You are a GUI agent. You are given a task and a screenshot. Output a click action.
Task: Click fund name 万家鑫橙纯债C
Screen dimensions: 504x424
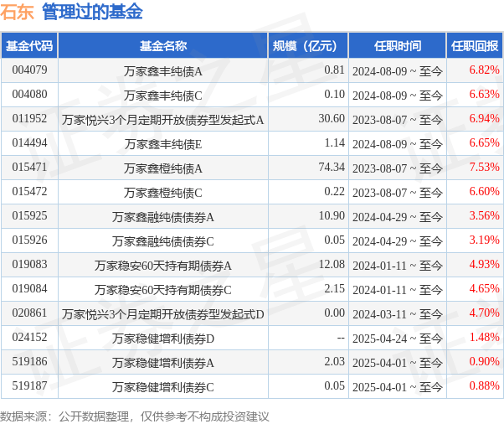point(163,193)
